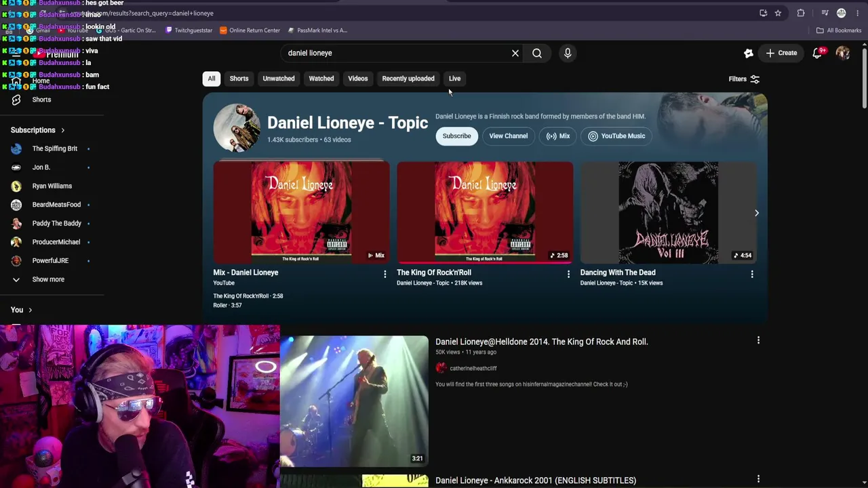Select the Live filter chip
This screenshot has height=488, width=868.
point(454,79)
